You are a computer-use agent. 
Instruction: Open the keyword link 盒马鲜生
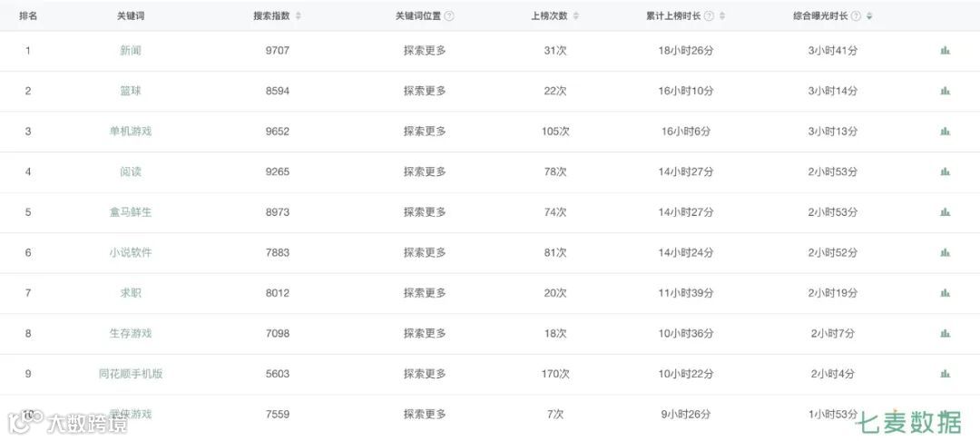tap(131, 212)
